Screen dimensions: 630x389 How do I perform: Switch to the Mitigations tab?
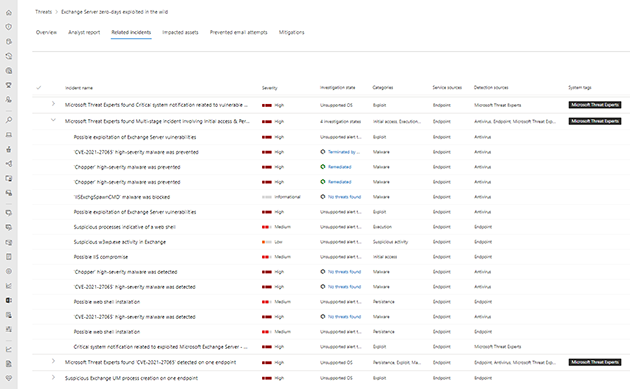coord(291,33)
